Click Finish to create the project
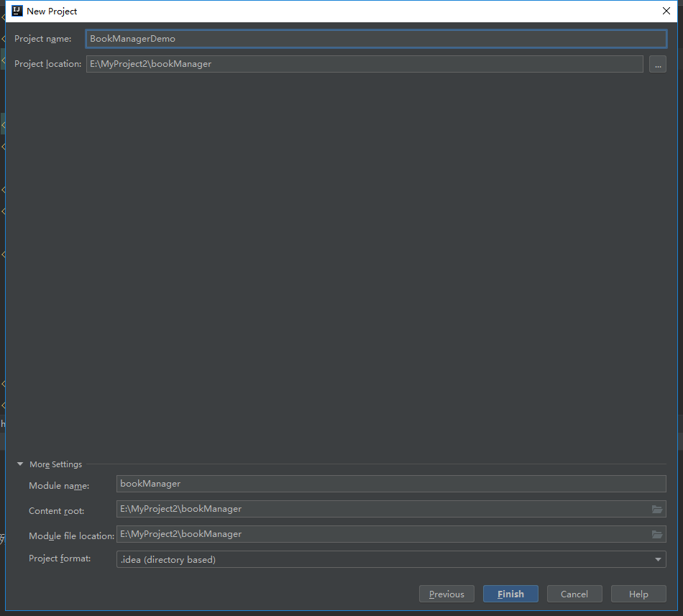 click(510, 594)
